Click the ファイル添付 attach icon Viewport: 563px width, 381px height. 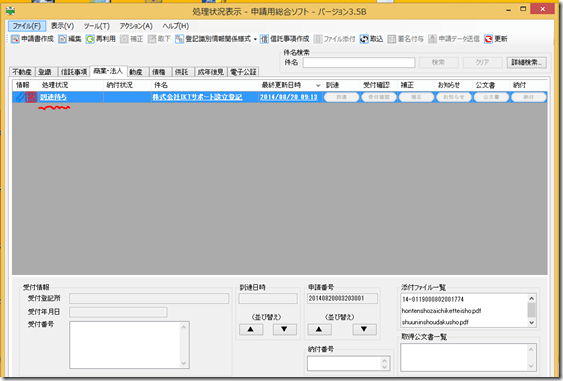[x=318, y=39]
